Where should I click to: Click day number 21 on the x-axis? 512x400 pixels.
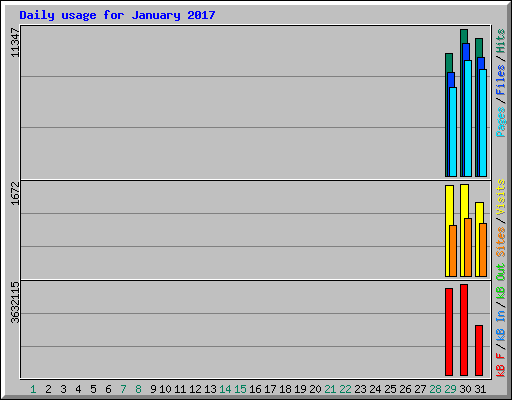pyautogui.click(x=330, y=389)
